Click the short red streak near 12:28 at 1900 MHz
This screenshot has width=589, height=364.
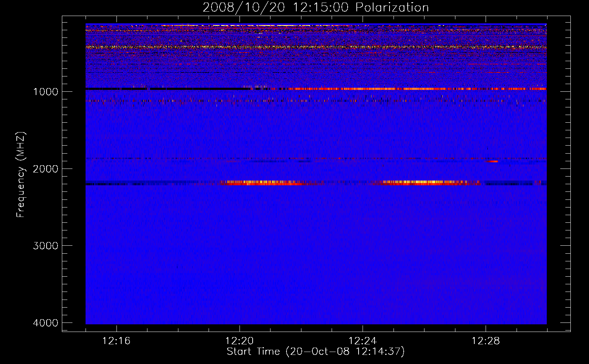click(x=493, y=161)
